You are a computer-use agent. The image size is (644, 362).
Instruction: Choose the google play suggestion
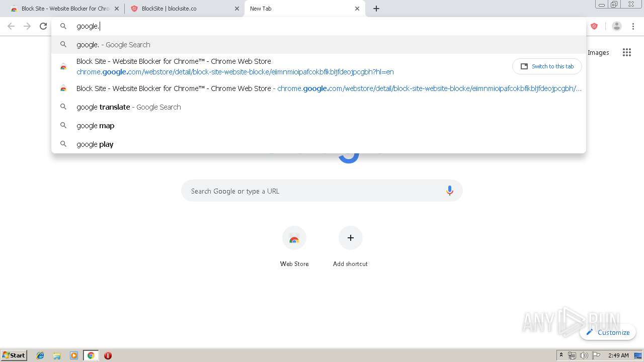pos(318,144)
